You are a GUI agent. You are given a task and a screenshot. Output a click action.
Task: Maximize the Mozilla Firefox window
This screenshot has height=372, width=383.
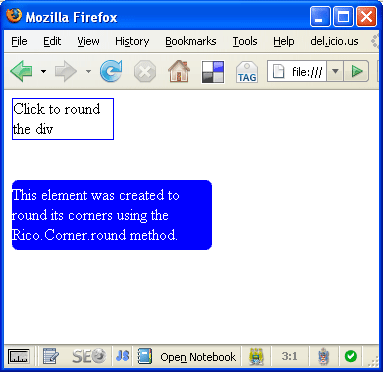[x=343, y=17]
